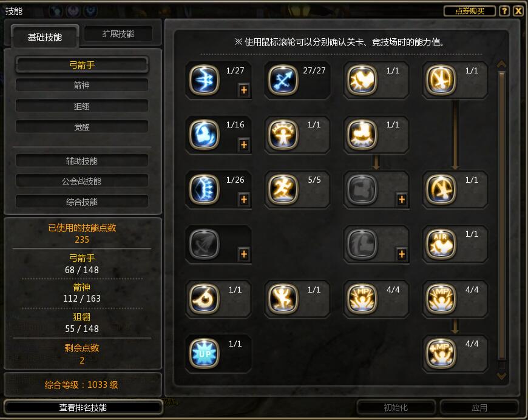Click the 1/1 golden hook skill icon
This screenshot has height=420, width=528.
pyautogui.click(x=204, y=299)
